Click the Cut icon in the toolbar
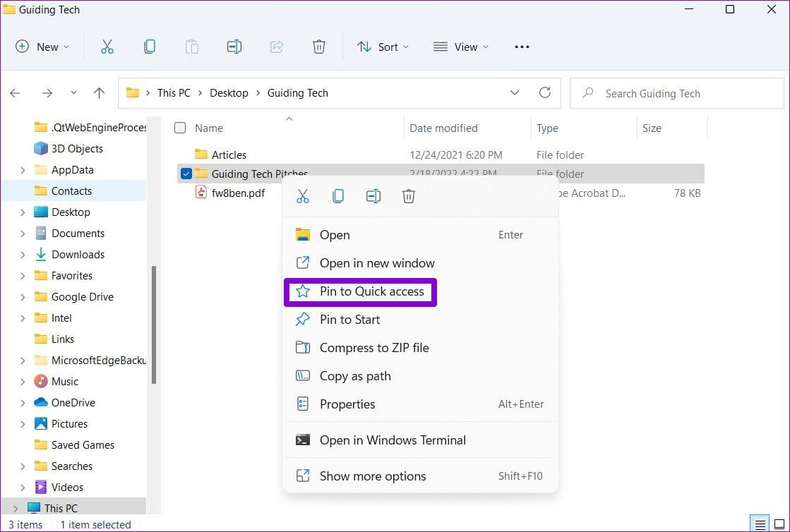 107,47
